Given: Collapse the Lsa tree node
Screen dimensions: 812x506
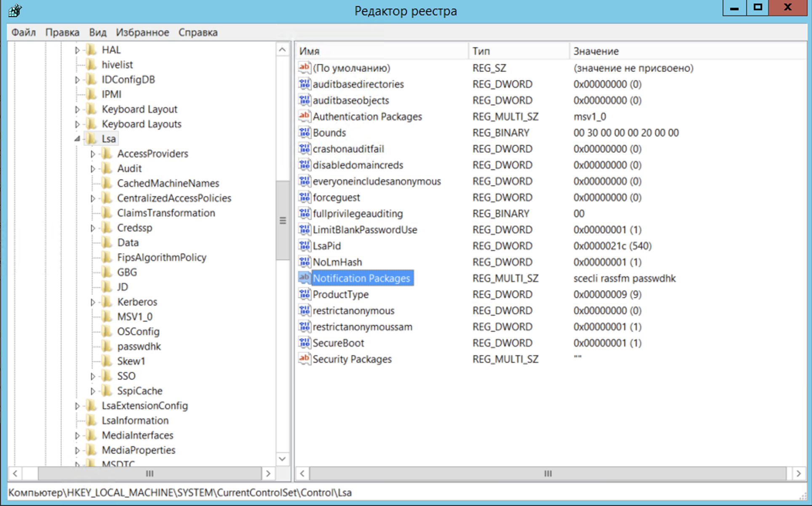Looking at the screenshot, I should [77, 139].
